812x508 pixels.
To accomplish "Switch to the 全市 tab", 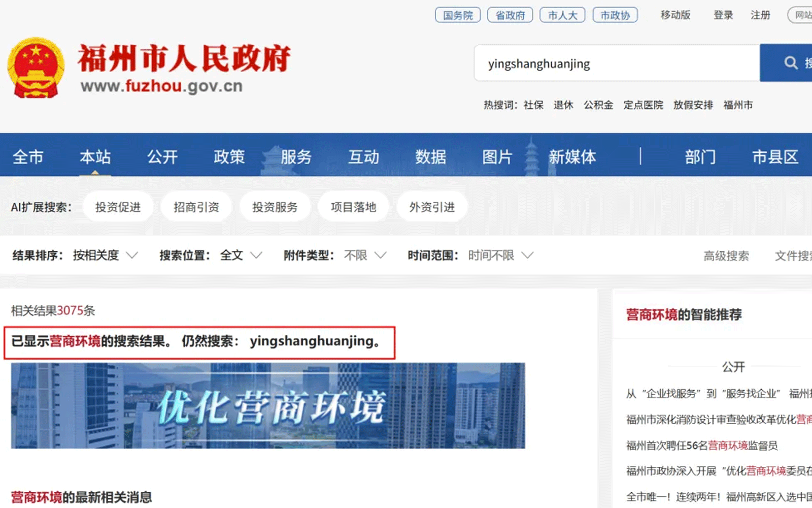I will coord(28,156).
